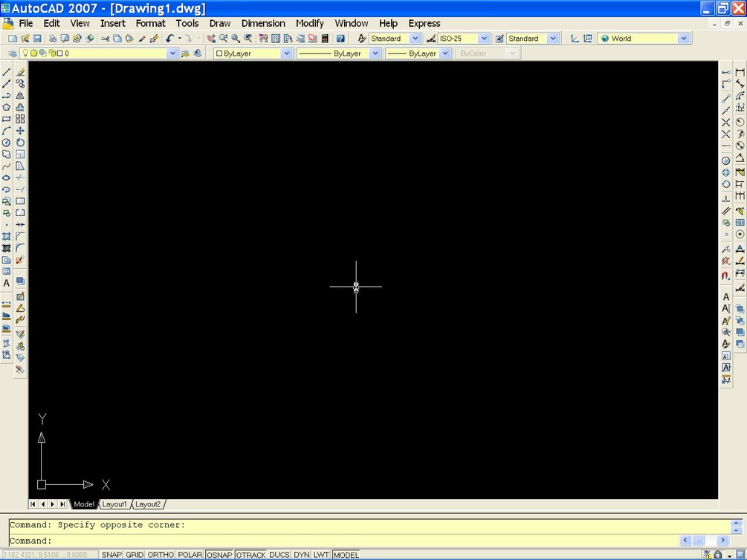Click the status bar lock icon
Viewport: 747px width, 560px height.
pyautogui.click(x=718, y=555)
